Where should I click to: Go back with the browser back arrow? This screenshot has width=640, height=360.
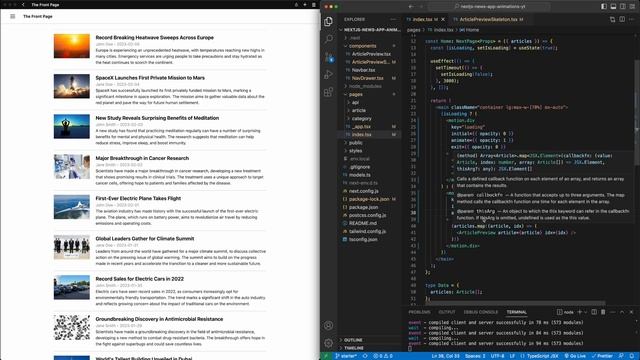(23, 4)
